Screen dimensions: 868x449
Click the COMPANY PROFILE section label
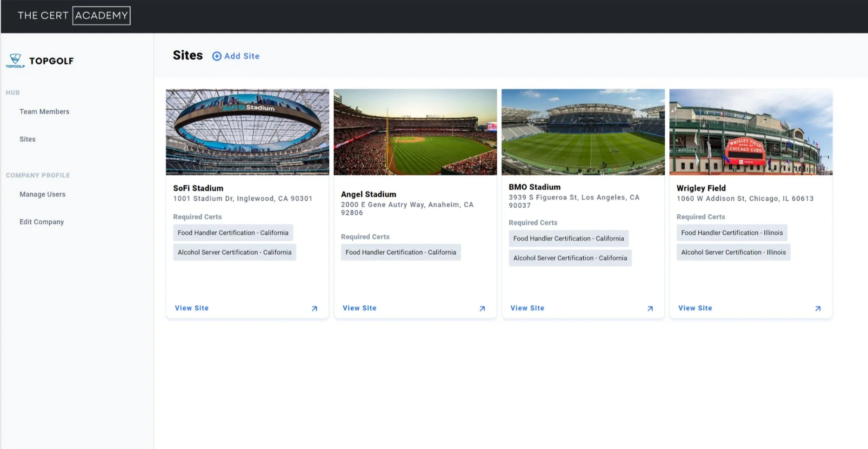click(x=38, y=175)
